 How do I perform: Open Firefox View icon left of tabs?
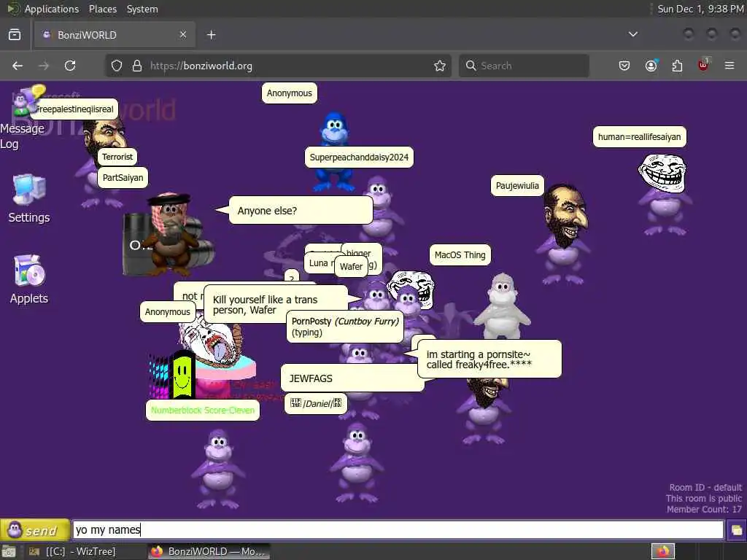click(15, 35)
